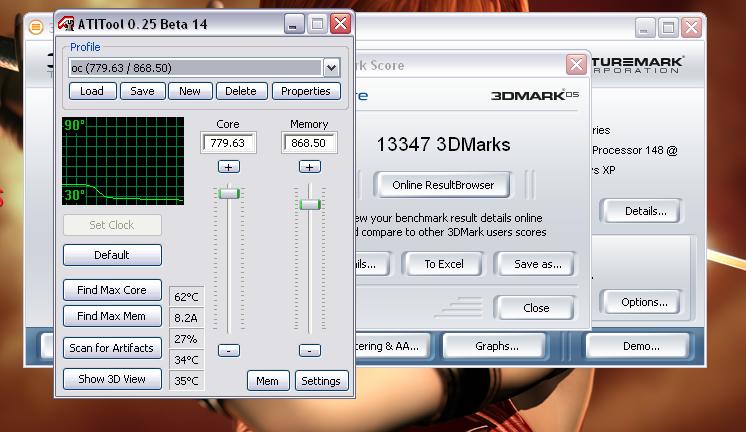Open the Profile dropdown arrow

pyautogui.click(x=332, y=68)
